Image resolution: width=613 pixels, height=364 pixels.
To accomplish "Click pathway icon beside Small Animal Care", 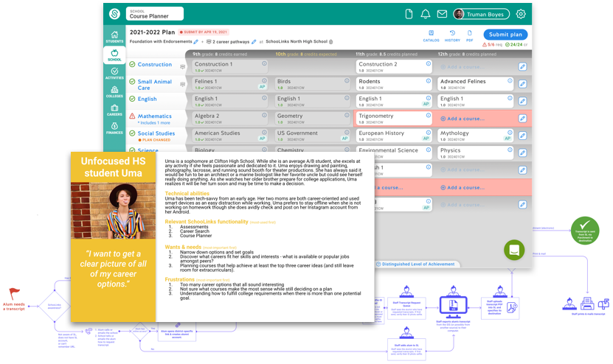I will [182, 84].
